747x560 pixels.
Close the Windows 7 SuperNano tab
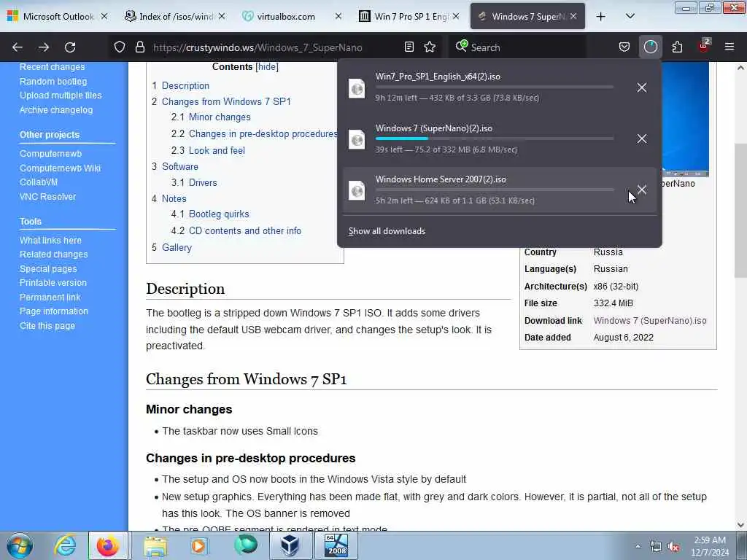[573, 17]
